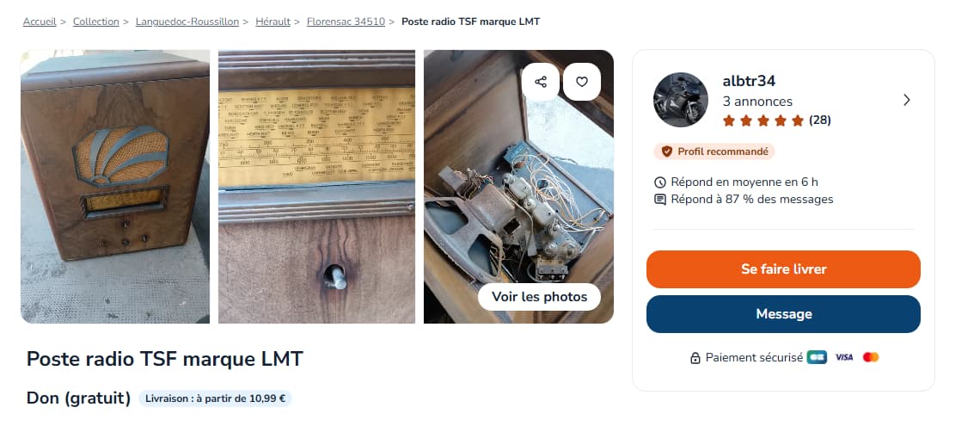This screenshot has height=426, width=980.
Task: Open seller profile chevron arrow
Action: click(x=907, y=100)
